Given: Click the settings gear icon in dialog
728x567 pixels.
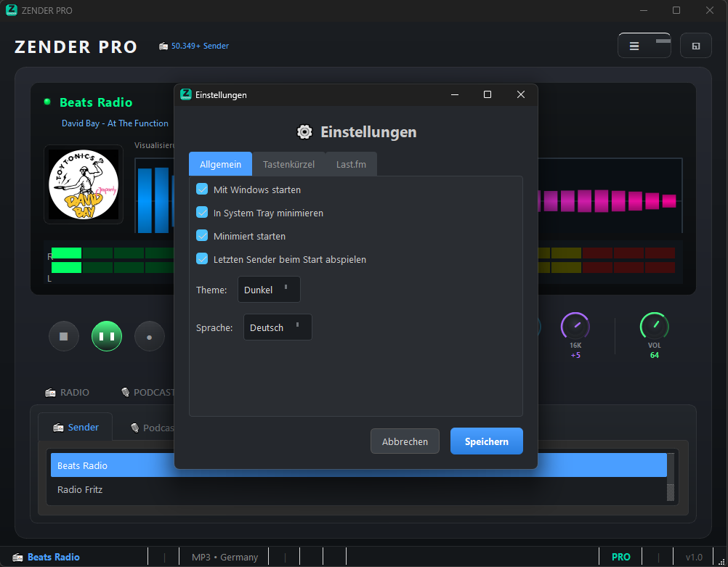Looking at the screenshot, I should pyautogui.click(x=304, y=132).
